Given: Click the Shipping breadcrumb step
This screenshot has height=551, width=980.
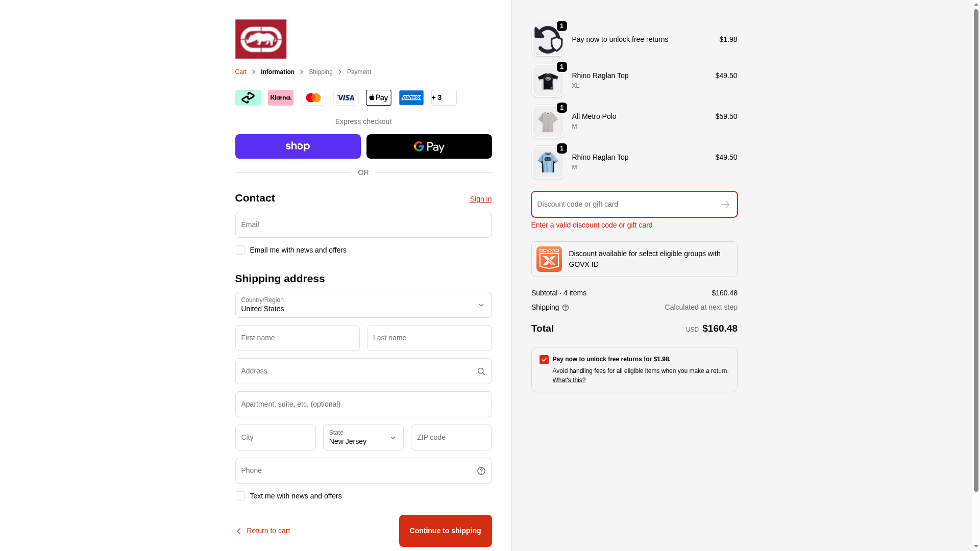Looking at the screenshot, I should (321, 72).
